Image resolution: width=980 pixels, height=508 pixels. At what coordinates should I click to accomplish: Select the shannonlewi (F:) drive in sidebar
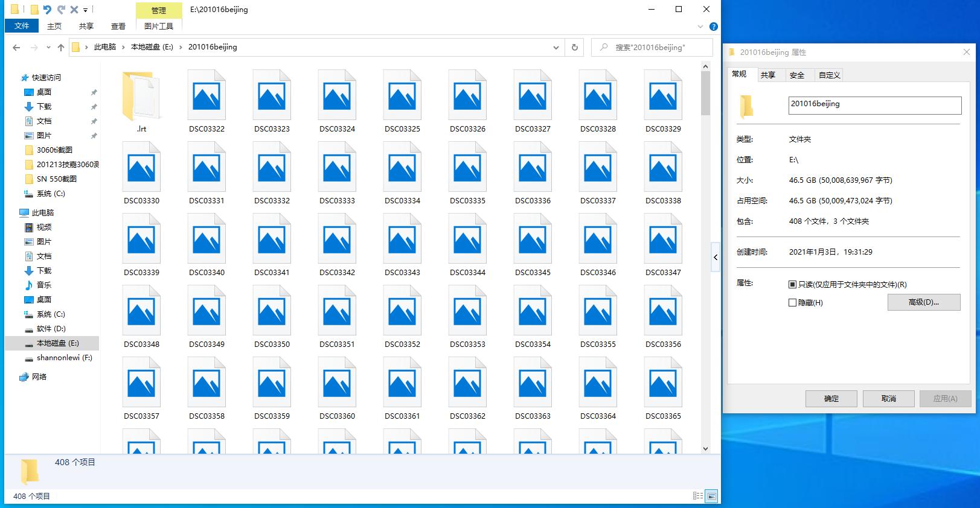point(64,358)
